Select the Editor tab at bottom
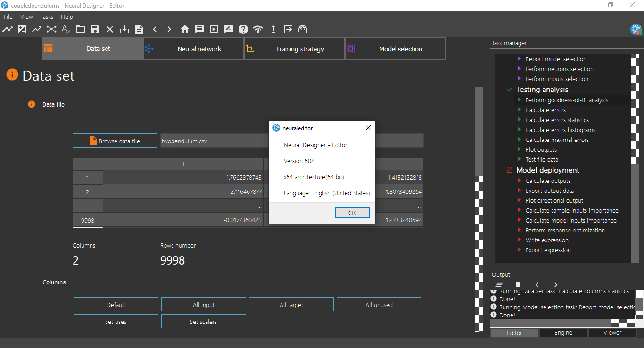 514,332
